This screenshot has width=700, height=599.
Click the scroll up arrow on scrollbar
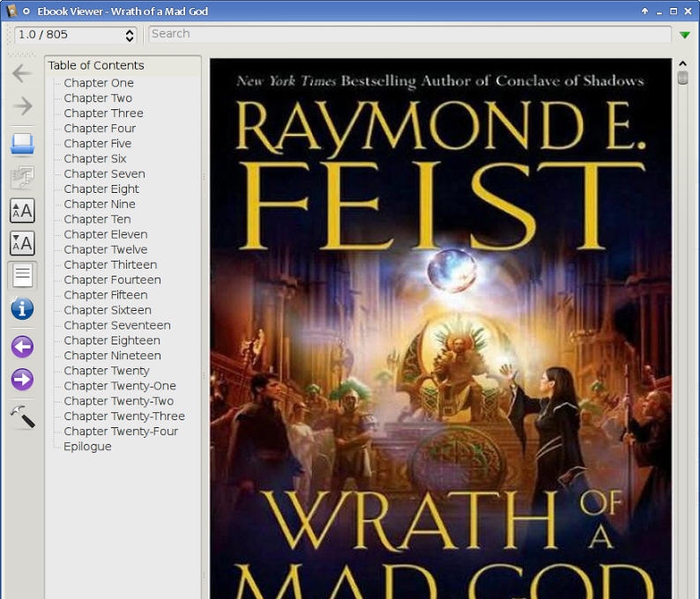pos(682,63)
